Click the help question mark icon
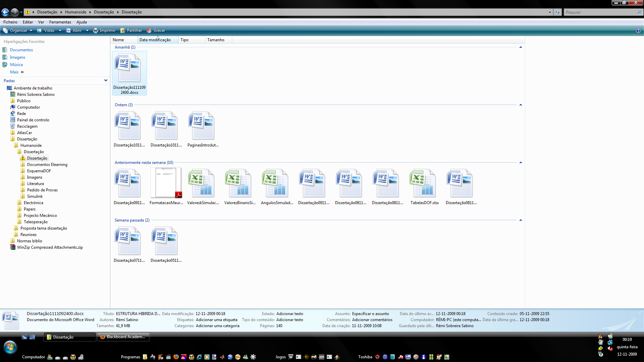This screenshot has height=362, width=644. tap(638, 31)
